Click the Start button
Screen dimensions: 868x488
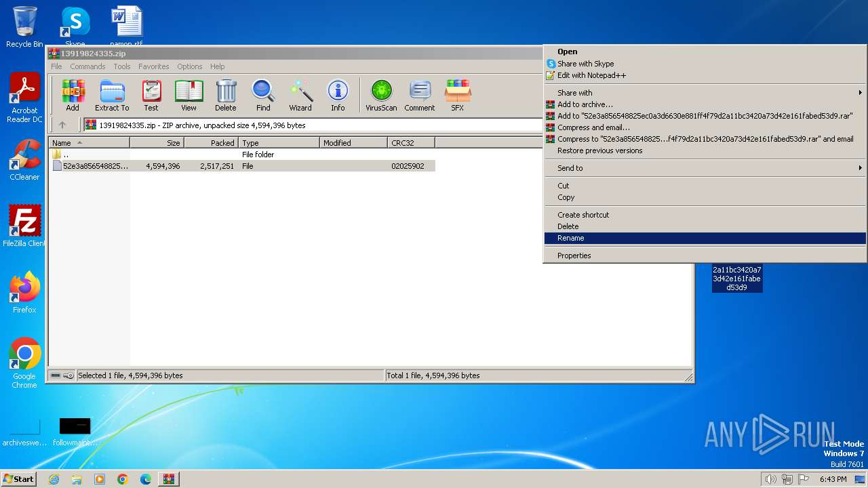click(18, 479)
